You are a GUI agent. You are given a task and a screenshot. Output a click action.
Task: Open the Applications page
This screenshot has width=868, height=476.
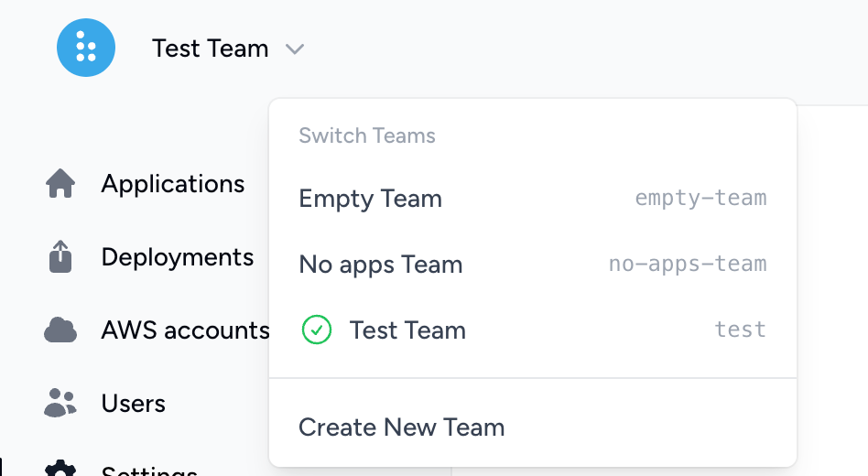(x=172, y=184)
